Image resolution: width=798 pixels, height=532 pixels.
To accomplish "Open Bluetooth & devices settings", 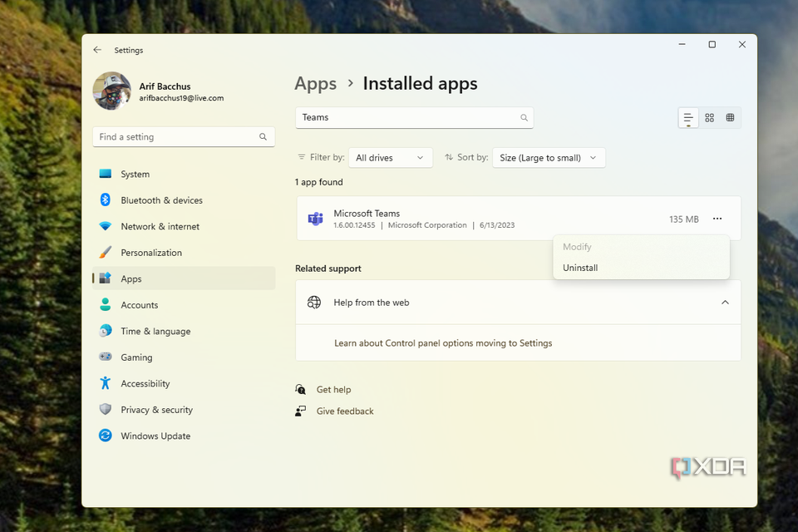I will tap(161, 200).
